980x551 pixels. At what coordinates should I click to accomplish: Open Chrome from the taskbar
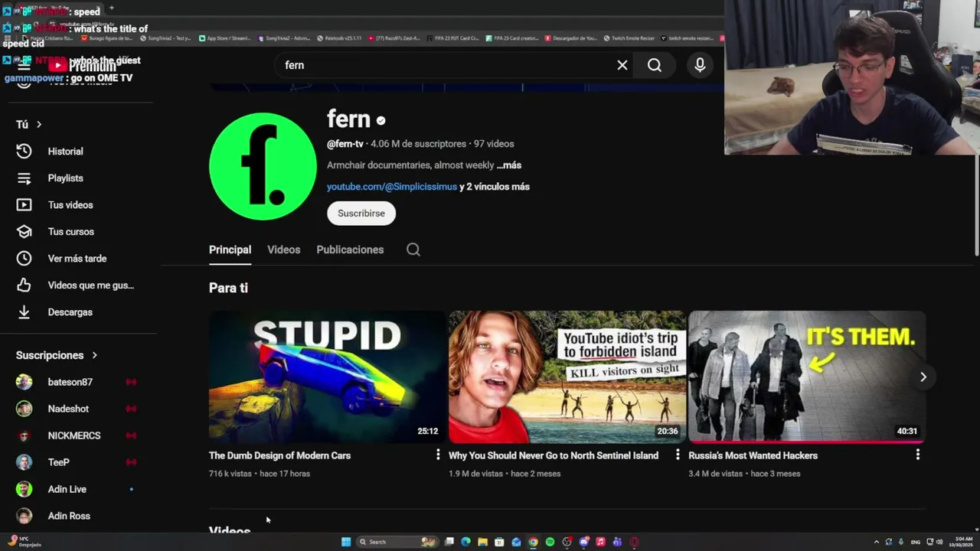tap(533, 542)
